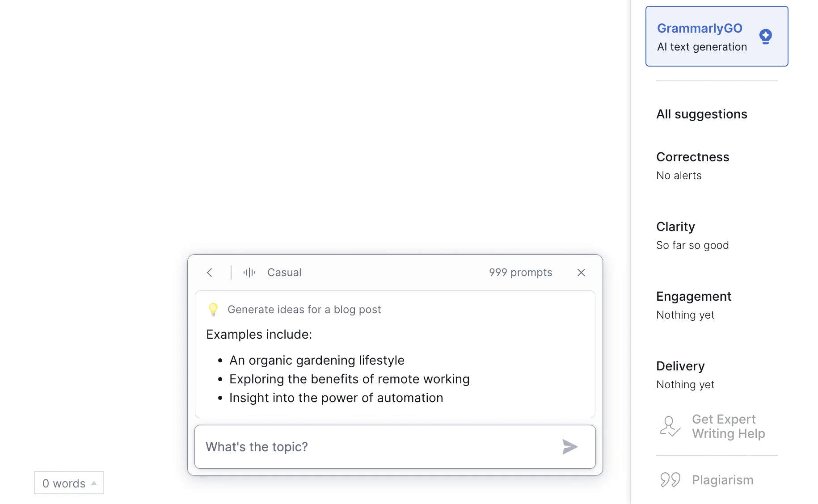
Task: Expand the 0 words counter
Action: point(68,483)
